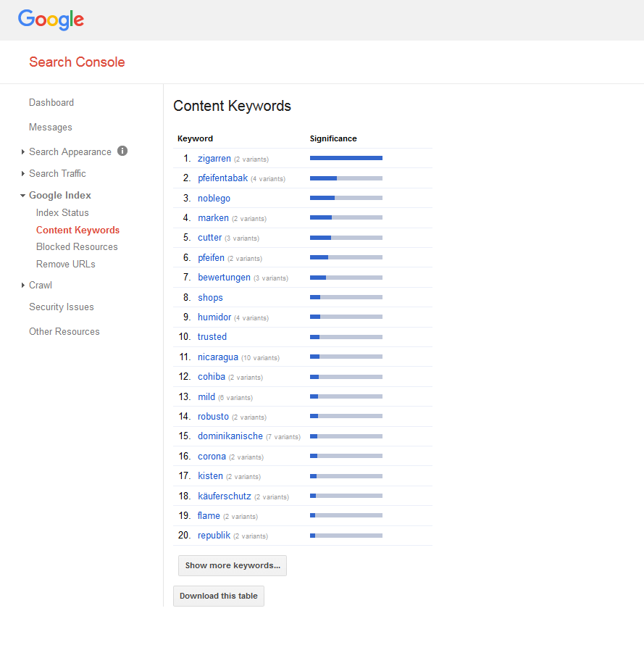Select the Content Keywords menu item

tap(78, 230)
